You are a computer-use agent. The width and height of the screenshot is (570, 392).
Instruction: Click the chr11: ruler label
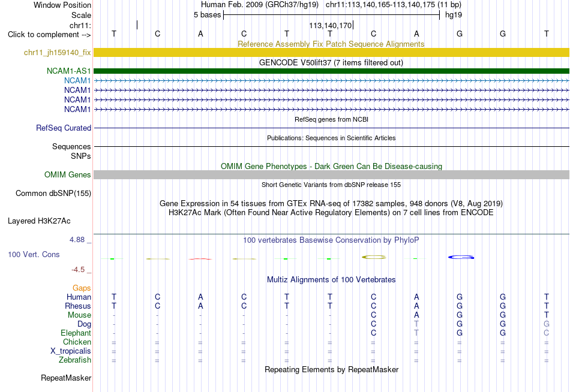click(x=80, y=25)
